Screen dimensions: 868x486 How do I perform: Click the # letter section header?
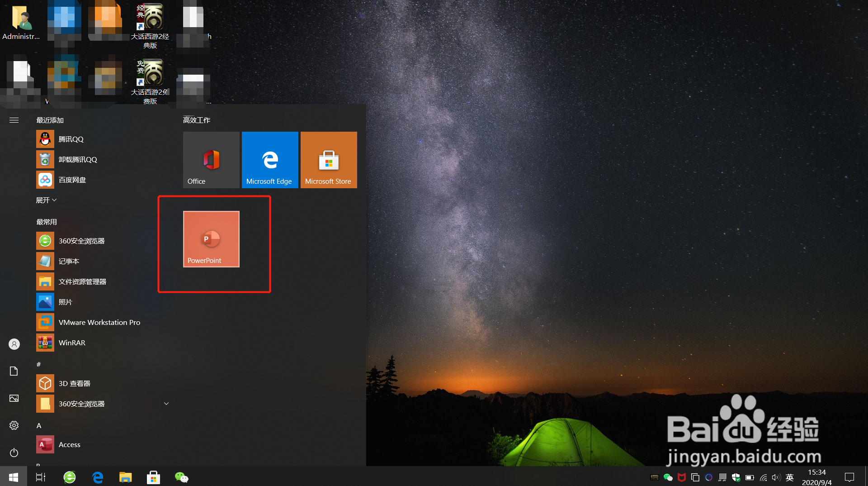(x=39, y=364)
